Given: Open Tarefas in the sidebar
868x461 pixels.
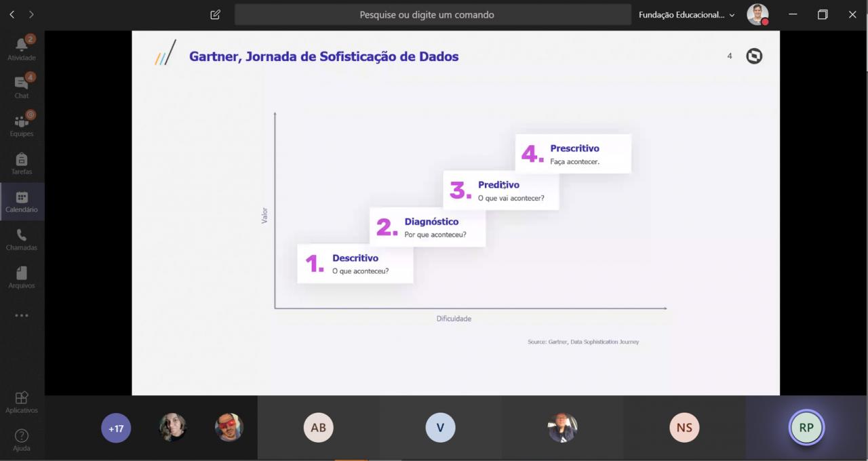Looking at the screenshot, I should (22, 163).
